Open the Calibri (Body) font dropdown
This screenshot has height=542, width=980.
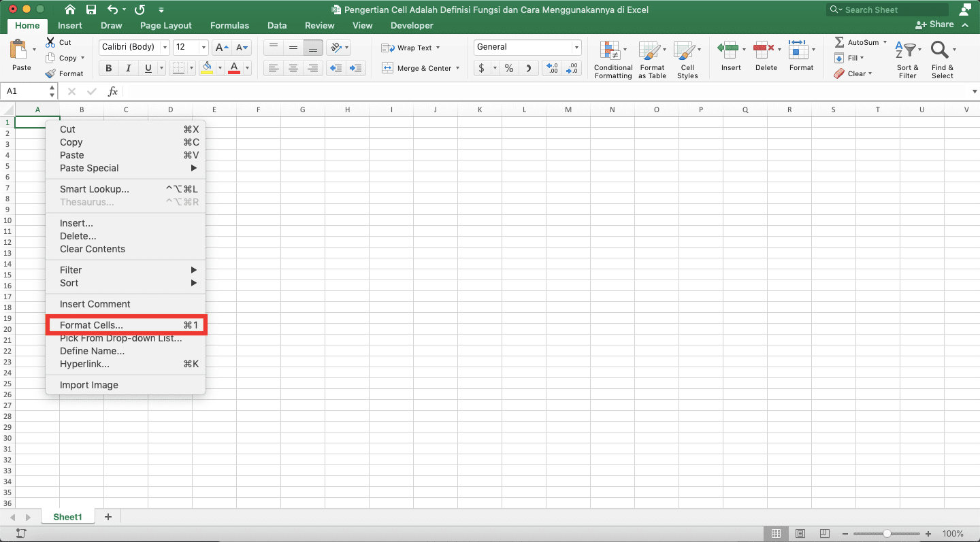click(x=165, y=48)
